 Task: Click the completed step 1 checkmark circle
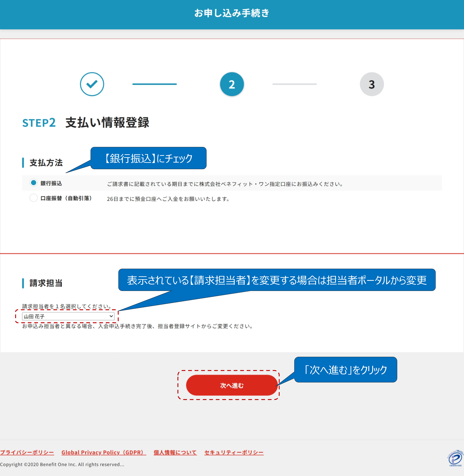[92, 84]
